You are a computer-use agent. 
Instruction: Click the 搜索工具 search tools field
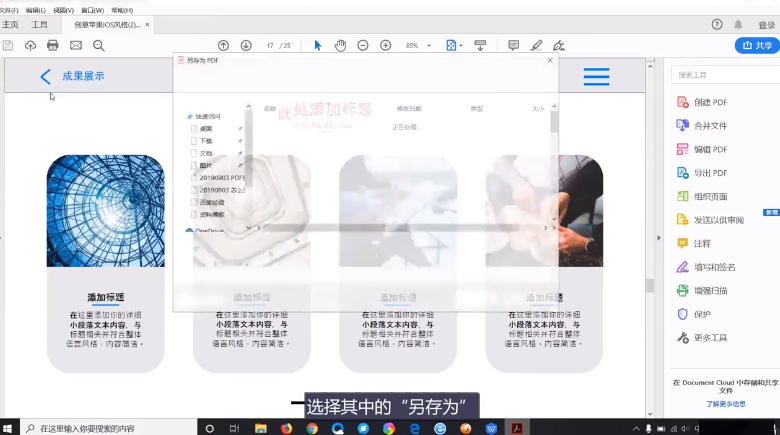pyautogui.click(x=725, y=75)
